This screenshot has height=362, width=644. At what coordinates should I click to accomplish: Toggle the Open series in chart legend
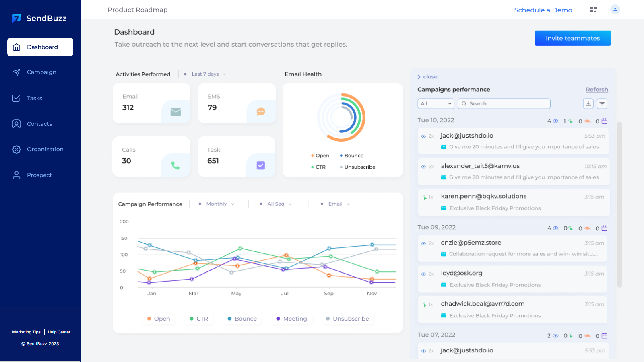159,319
